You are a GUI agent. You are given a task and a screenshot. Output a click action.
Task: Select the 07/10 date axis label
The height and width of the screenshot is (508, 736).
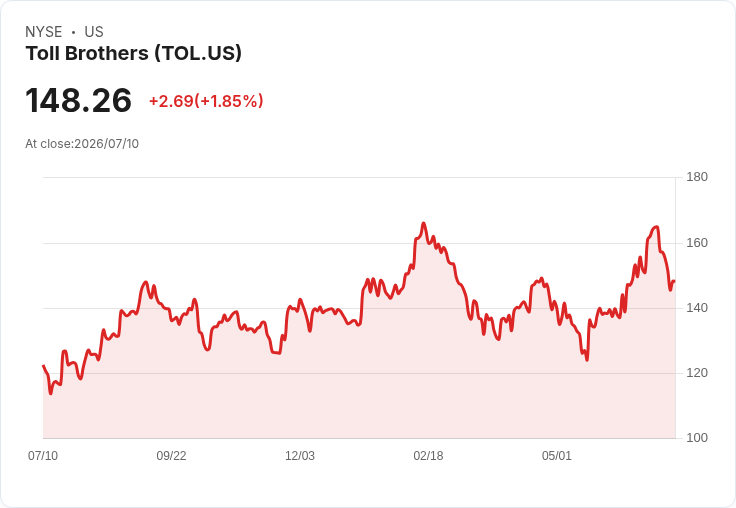pyautogui.click(x=43, y=455)
